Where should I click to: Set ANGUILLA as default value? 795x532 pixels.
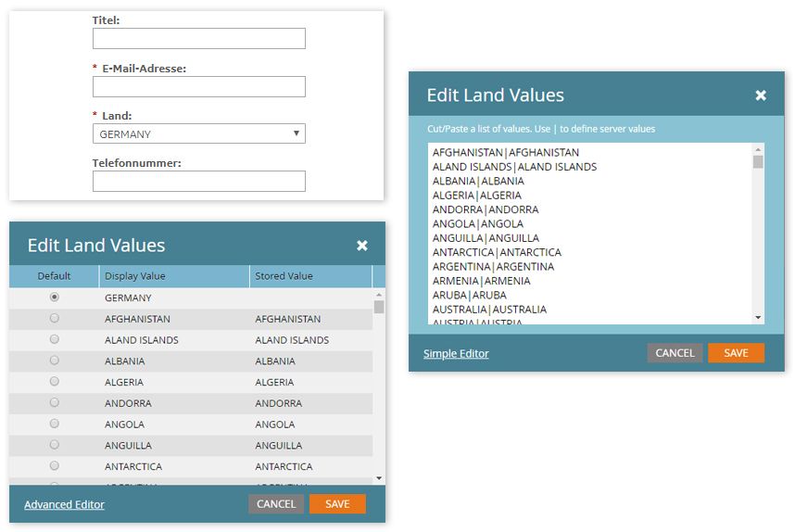click(x=55, y=444)
